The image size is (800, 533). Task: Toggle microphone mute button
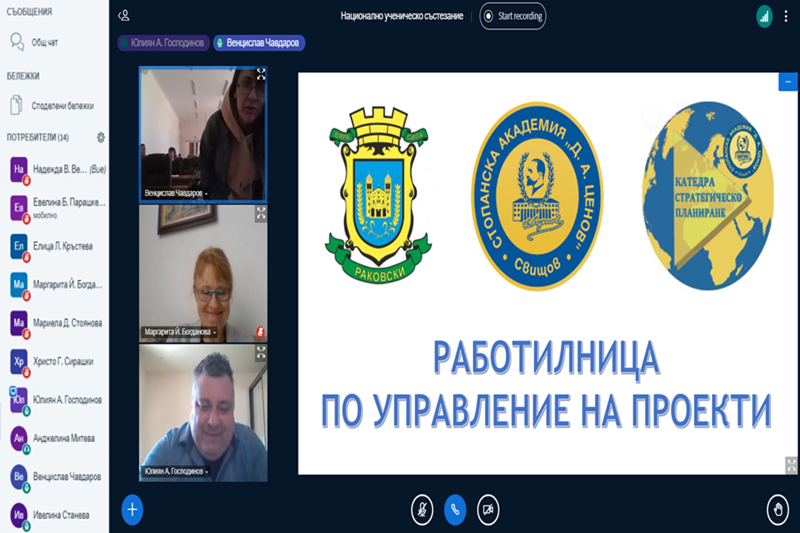point(422,510)
